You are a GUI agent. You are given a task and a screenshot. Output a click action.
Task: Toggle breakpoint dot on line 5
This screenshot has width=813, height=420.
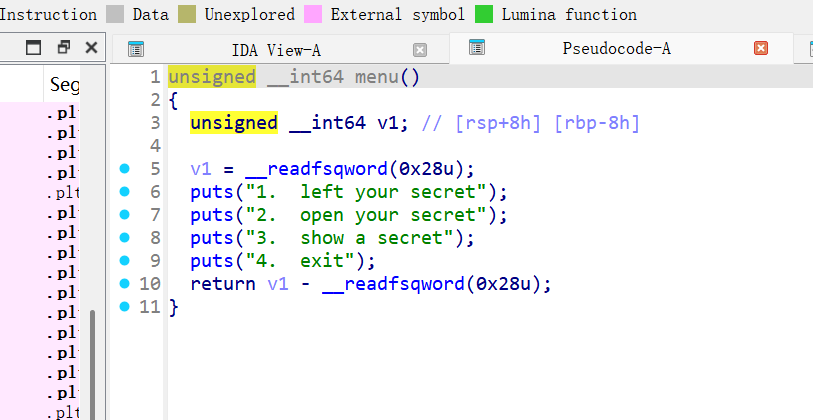coord(125,168)
